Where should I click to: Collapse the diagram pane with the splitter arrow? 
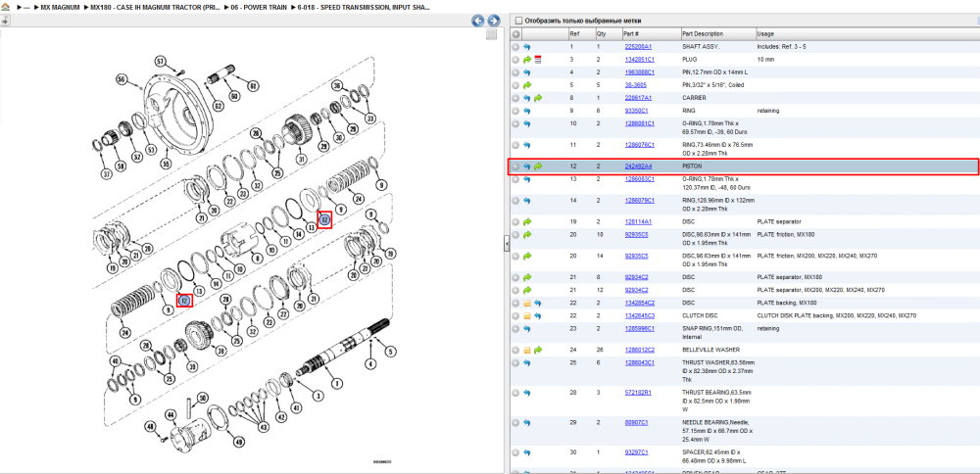pyautogui.click(x=507, y=246)
